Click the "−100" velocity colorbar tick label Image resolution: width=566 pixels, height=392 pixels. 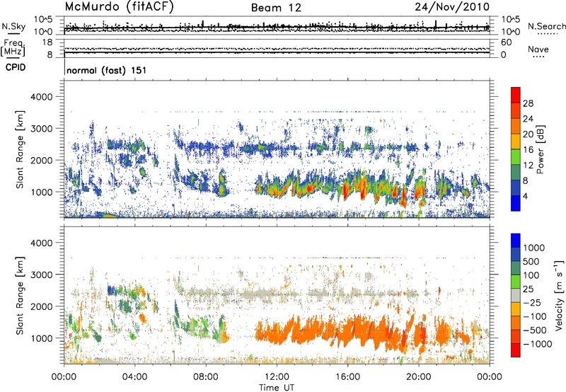534,316
